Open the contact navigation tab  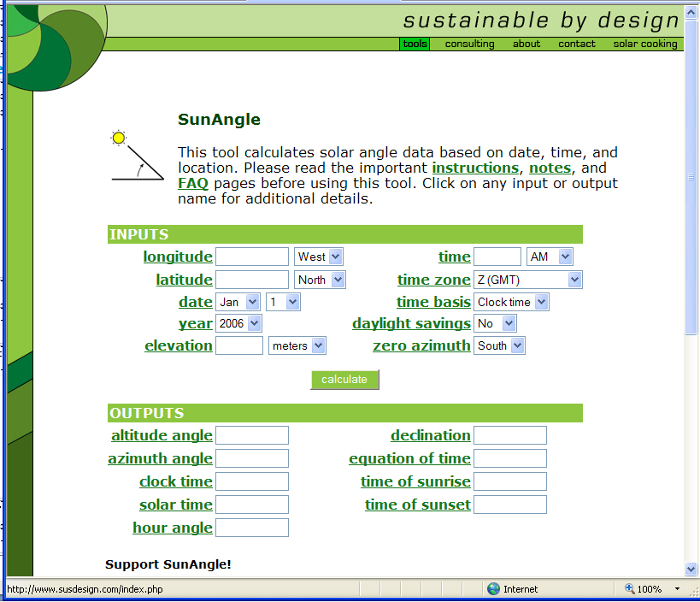(x=577, y=44)
